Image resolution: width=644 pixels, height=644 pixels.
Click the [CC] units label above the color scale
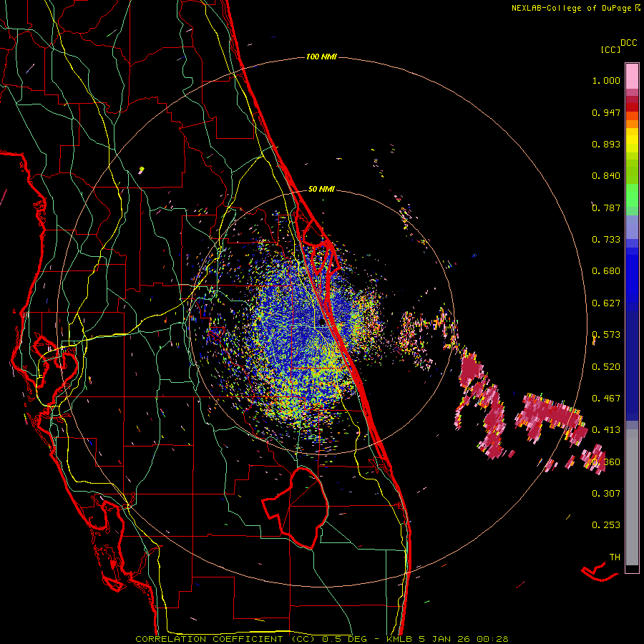[611, 49]
